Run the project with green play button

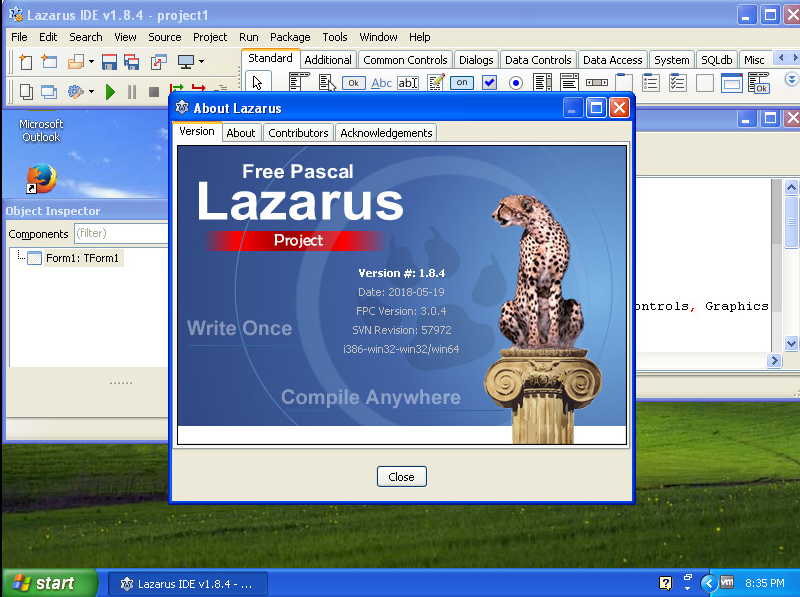pyautogui.click(x=110, y=92)
